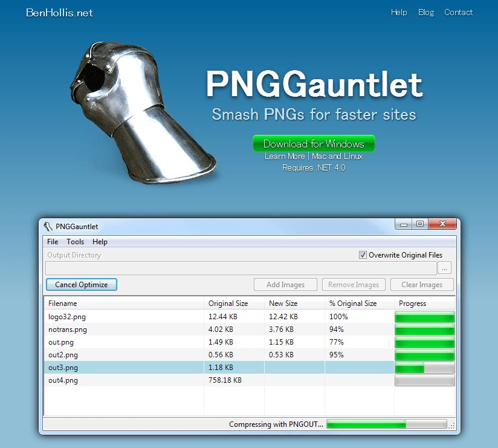The width and height of the screenshot is (498, 448).
Task: Open the Contact link
Action: point(458,12)
